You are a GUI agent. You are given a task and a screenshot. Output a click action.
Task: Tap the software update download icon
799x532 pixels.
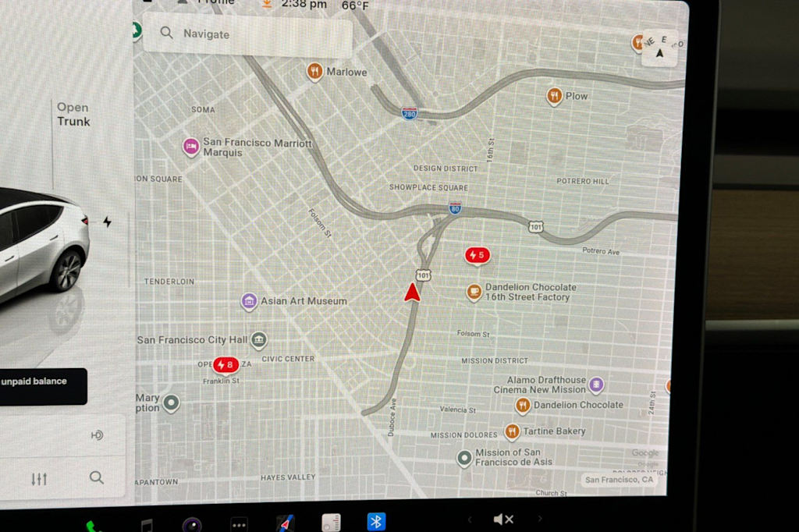pos(267,5)
